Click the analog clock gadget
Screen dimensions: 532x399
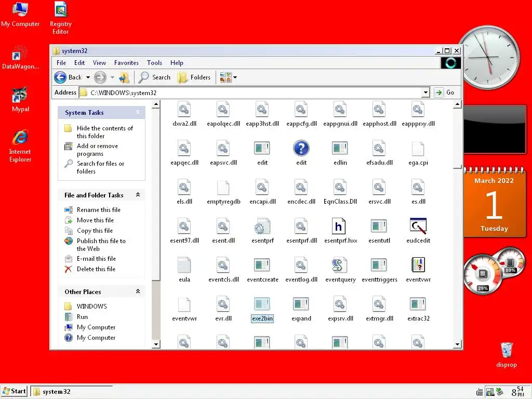click(488, 57)
